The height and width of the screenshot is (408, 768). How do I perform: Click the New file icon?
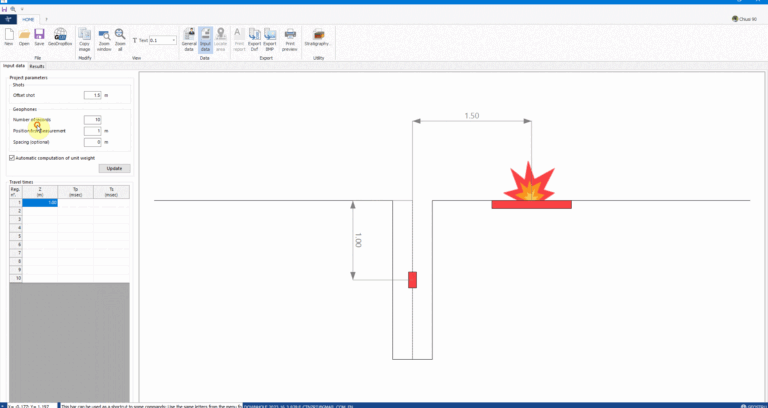pos(9,36)
